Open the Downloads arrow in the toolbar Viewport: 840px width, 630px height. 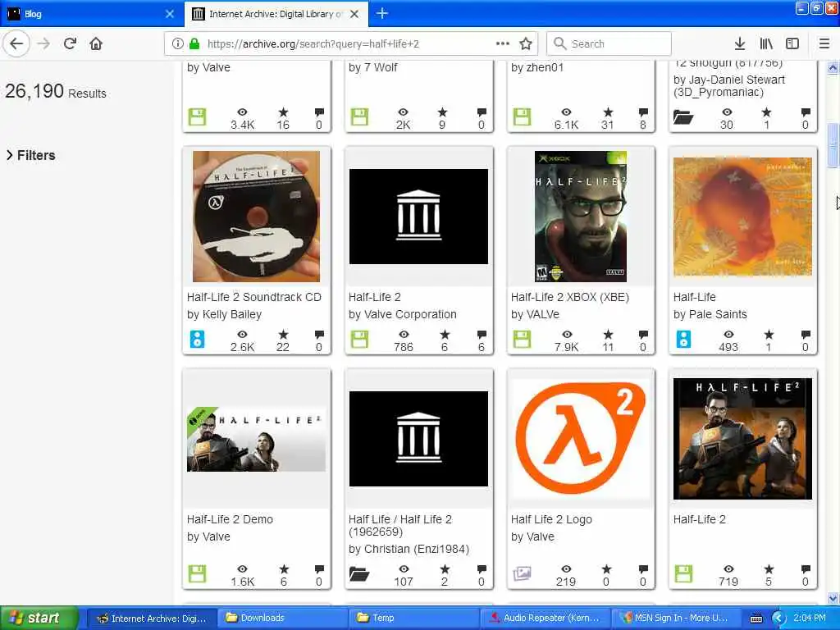pos(740,44)
